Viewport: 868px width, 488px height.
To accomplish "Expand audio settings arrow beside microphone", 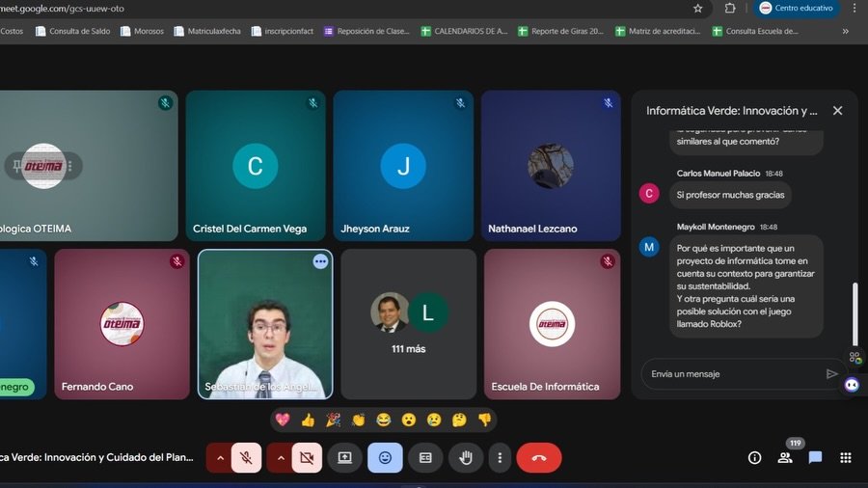I will tap(219, 458).
